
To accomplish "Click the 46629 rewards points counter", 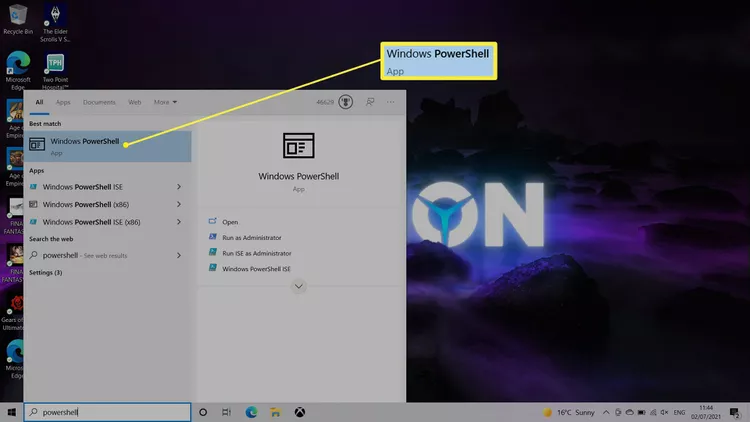I will pos(325,102).
